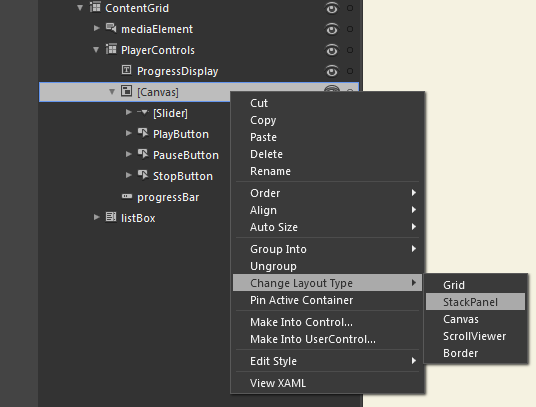Click the listBox icon in tree

111,217
